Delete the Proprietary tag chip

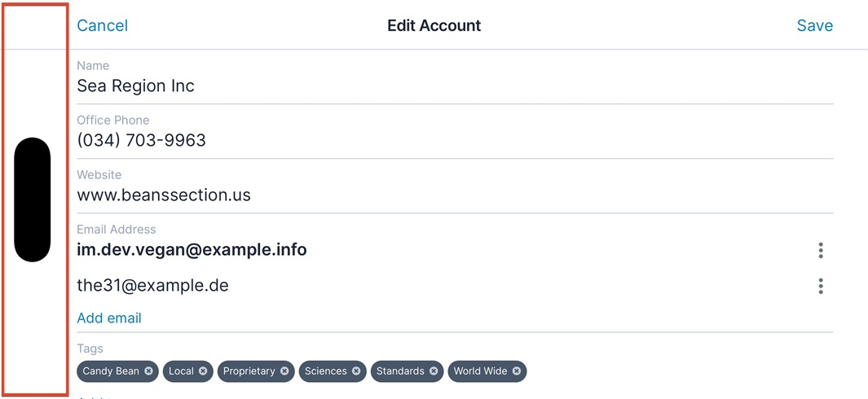coord(284,371)
